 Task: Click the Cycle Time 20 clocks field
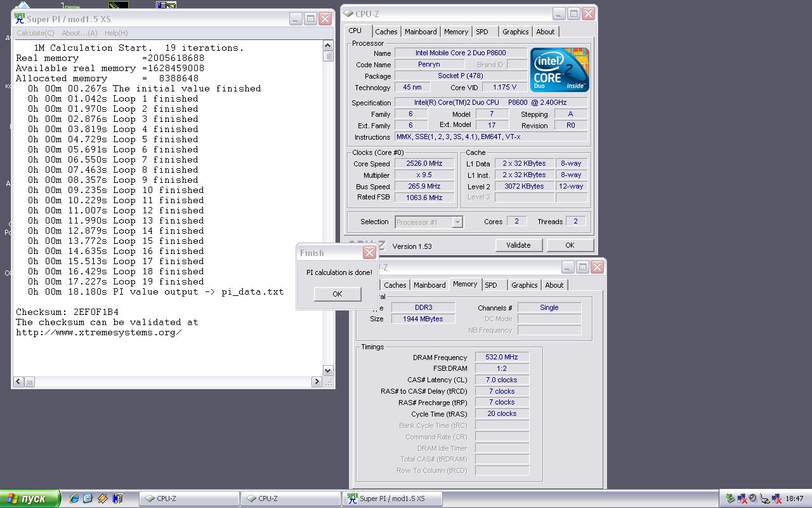(x=502, y=413)
